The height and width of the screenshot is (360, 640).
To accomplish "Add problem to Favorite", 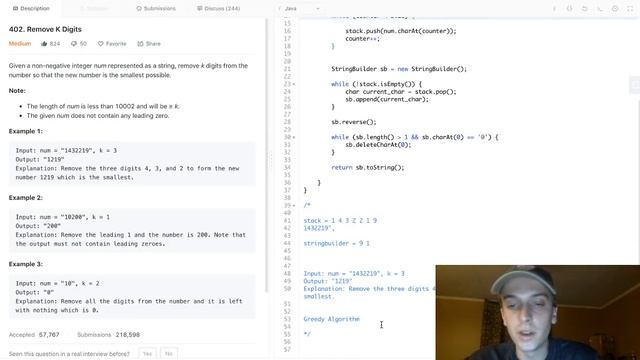I will (x=112, y=44).
